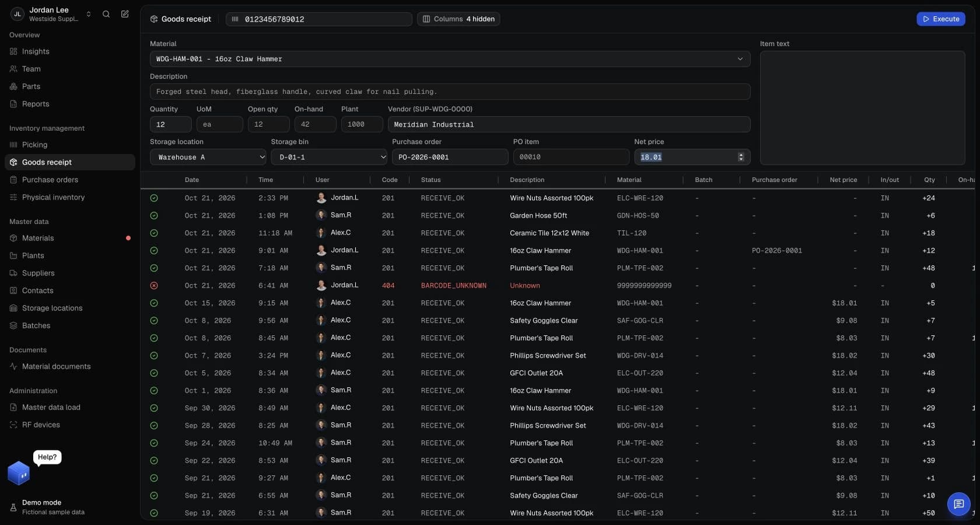
Task: Click the Quantity input field
Action: tap(171, 124)
